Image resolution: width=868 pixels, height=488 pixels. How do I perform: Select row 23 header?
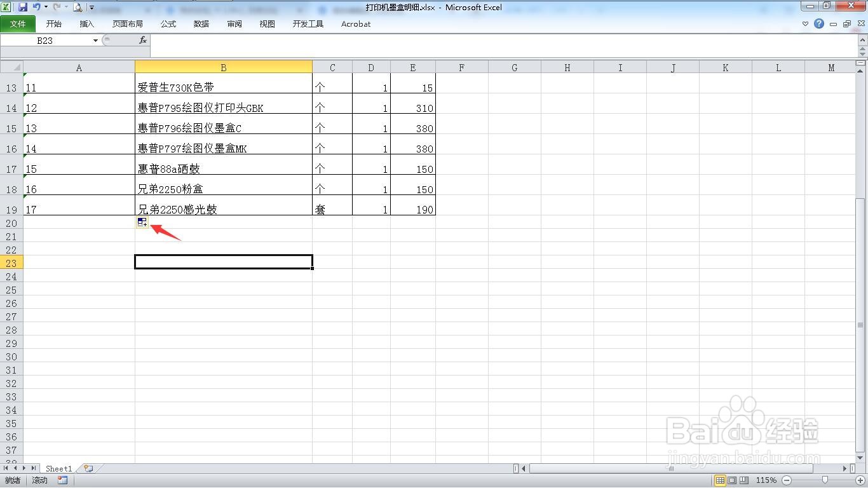click(x=11, y=263)
